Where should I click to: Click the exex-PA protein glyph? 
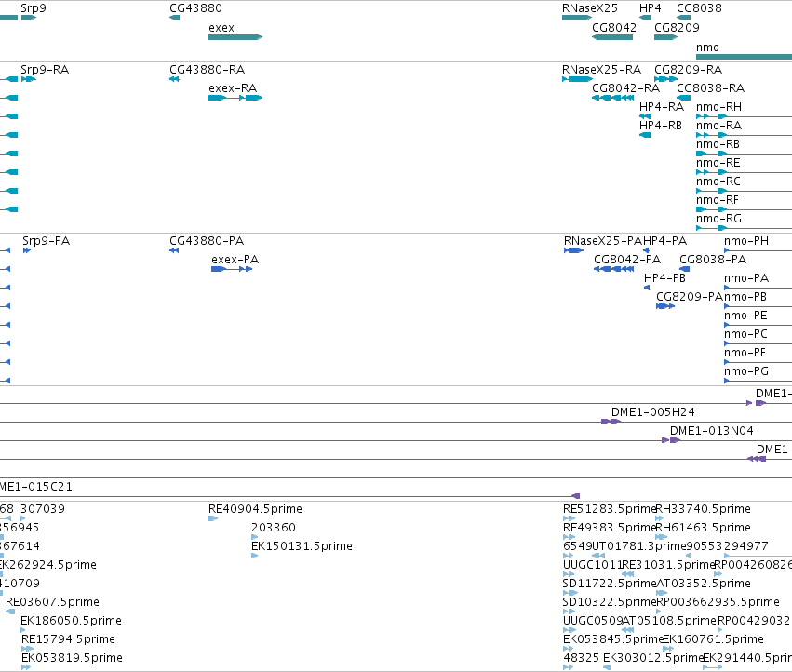[x=232, y=269]
